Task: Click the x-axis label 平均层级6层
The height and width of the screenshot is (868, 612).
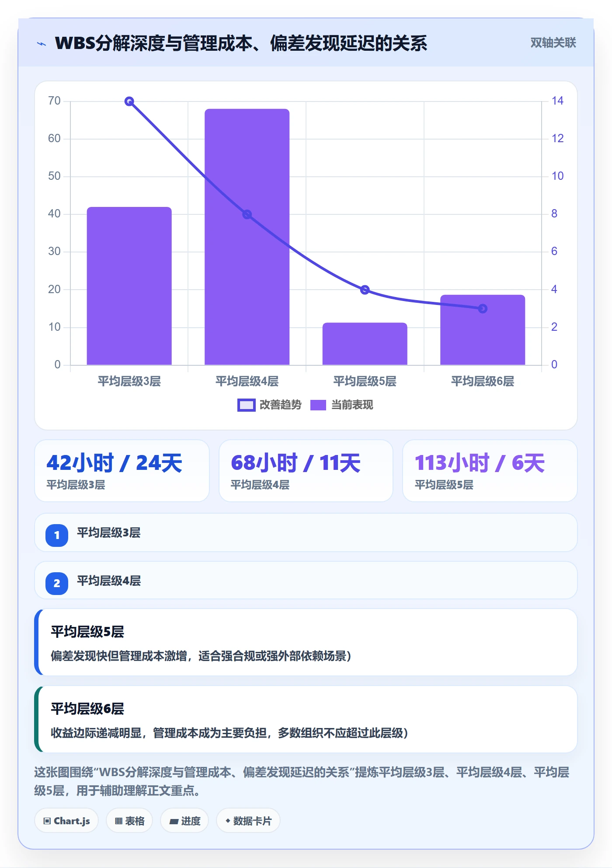Action: click(x=483, y=381)
